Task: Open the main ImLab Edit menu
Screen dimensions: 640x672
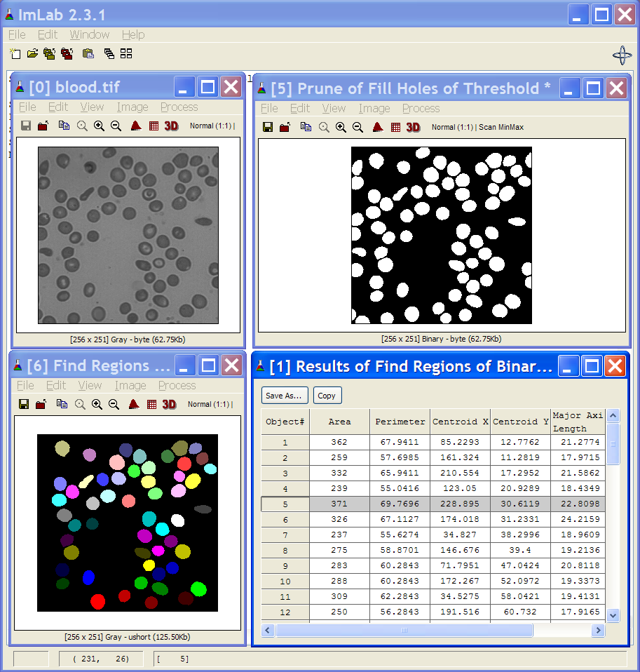Action: point(48,34)
